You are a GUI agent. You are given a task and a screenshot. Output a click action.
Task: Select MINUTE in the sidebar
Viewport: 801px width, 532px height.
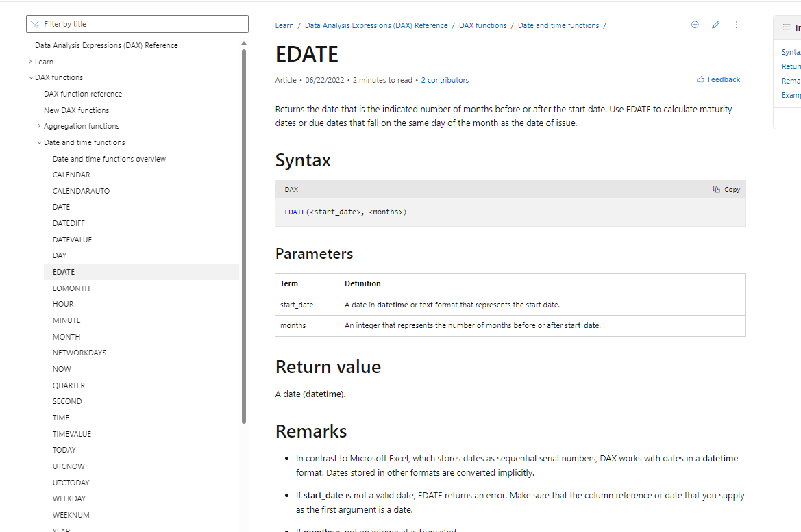point(66,320)
